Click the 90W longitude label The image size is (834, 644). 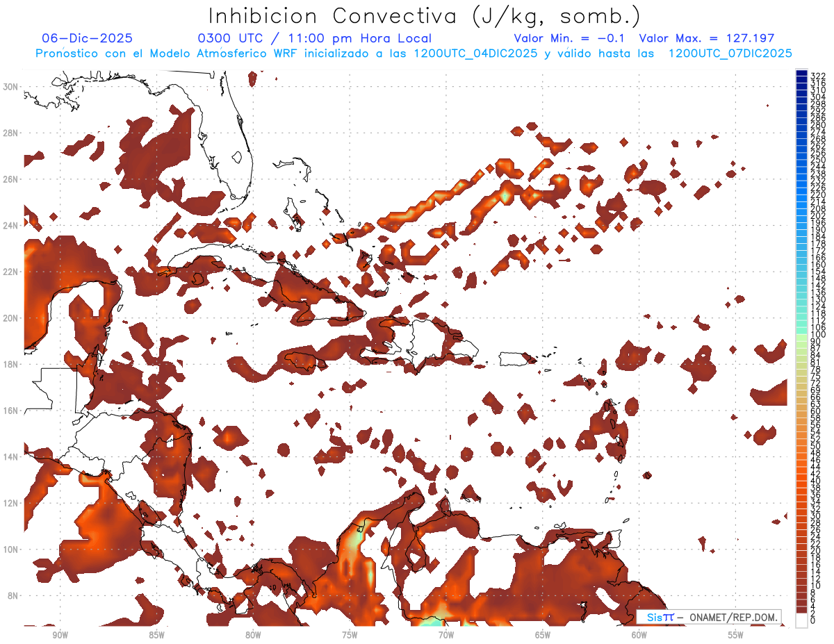tap(60, 635)
